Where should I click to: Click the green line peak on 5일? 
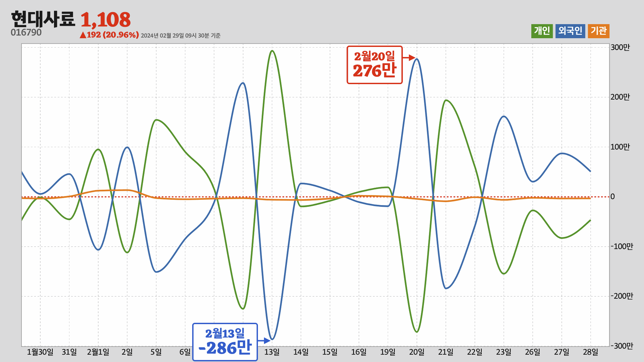click(156, 120)
